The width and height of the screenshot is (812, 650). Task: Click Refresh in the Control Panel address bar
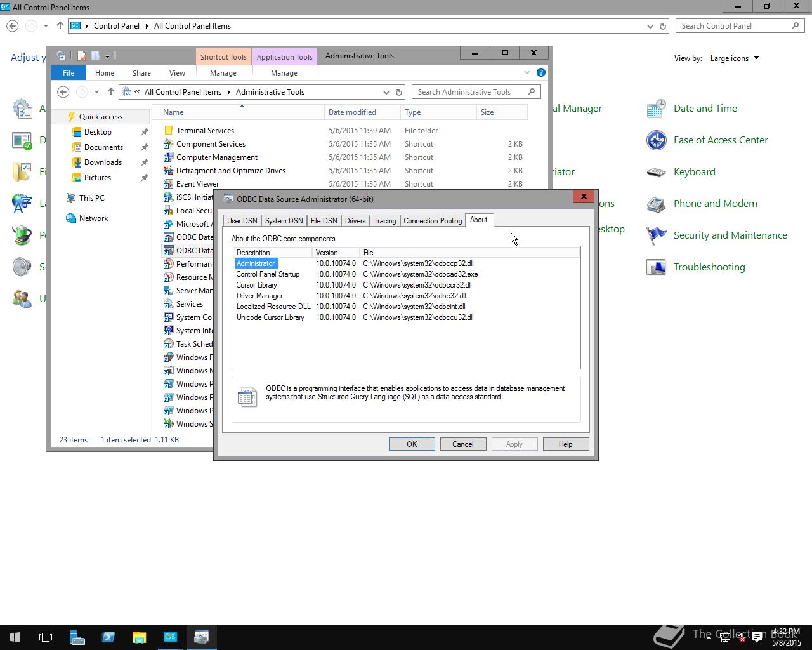coord(663,26)
